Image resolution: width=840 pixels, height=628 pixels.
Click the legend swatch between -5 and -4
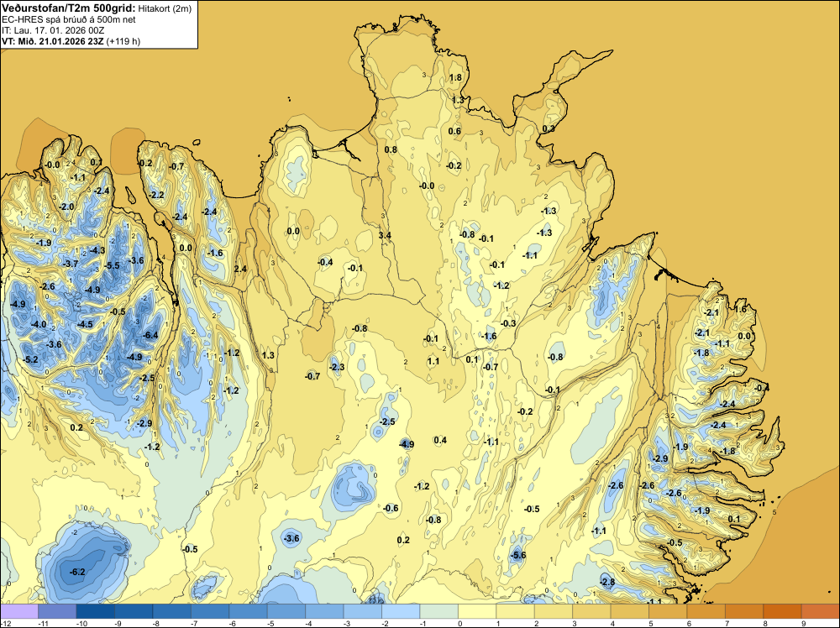(x=286, y=611)
